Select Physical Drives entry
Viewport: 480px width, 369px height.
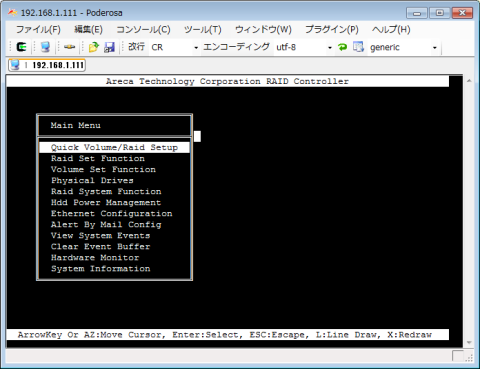coord(92,180)
